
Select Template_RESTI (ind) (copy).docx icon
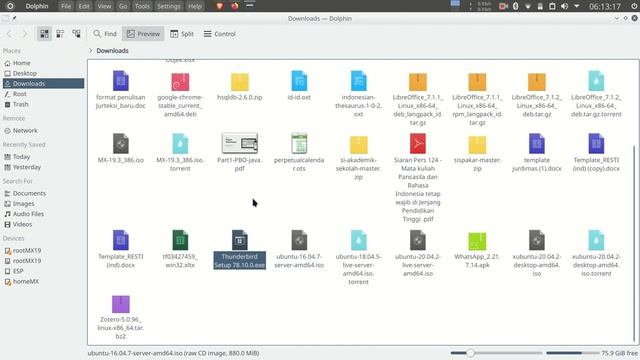[x=596, y=144]
